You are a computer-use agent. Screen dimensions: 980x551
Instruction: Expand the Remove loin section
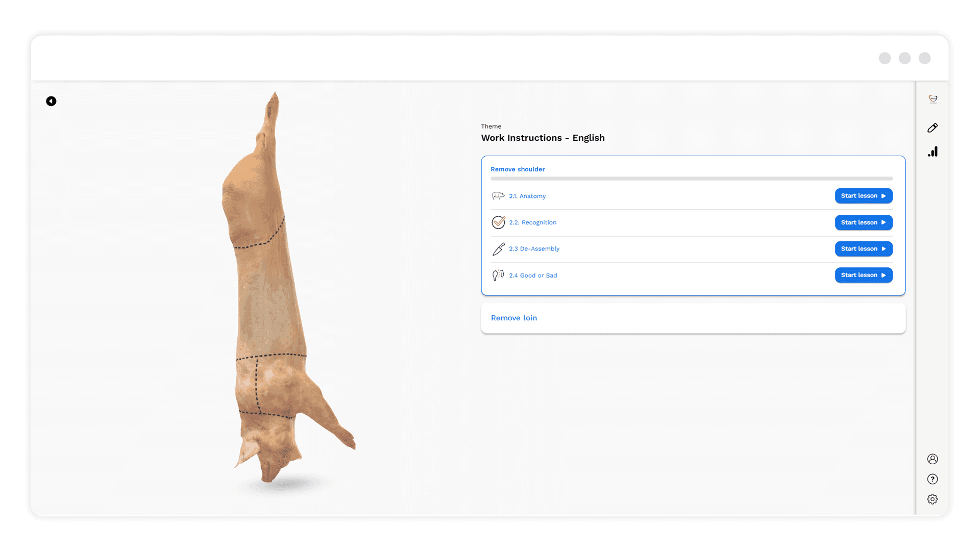(x=514, y=318)
